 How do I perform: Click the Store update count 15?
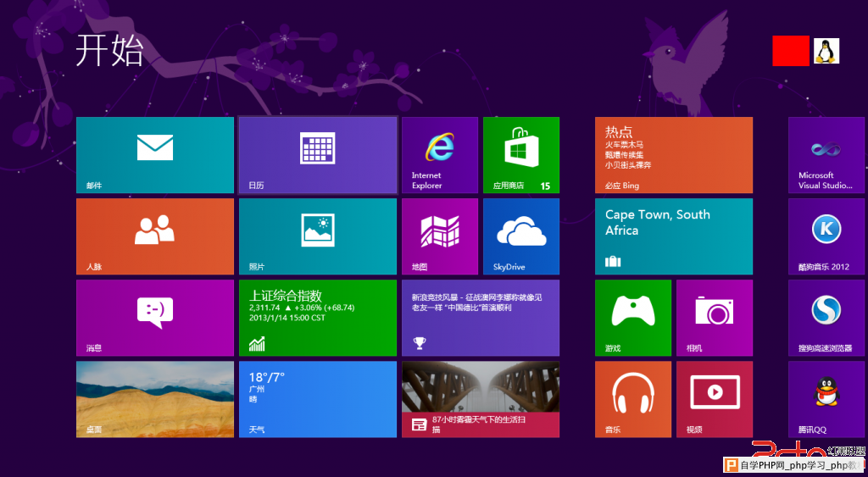pos(545,186)
